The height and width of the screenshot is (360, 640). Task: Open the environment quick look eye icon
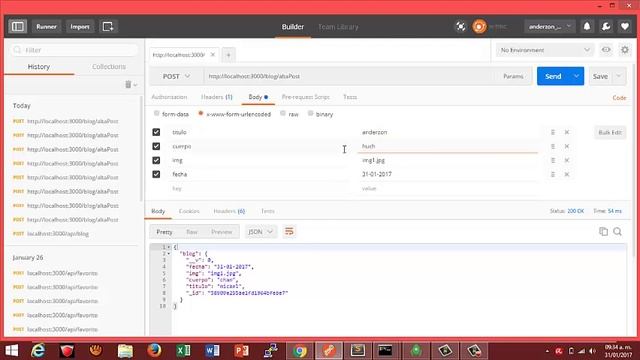point(606,50)
